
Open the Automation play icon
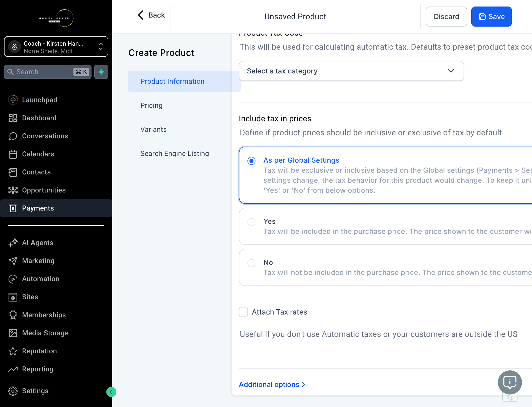tap(13, 279)
